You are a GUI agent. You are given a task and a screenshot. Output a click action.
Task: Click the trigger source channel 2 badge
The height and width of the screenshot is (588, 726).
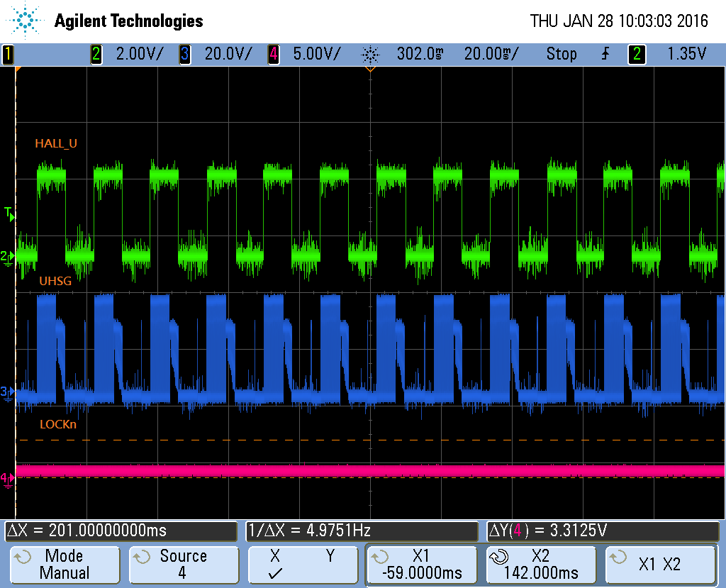(x=637, y=54)
